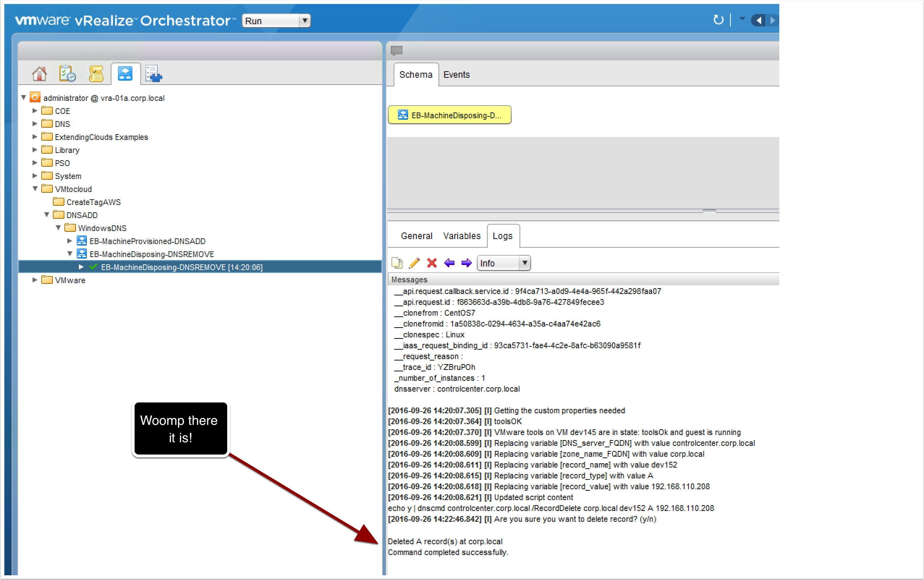The image size is (924, 580).
Task: Collapse the WindowsDNS folder
Action: (58, 228)
